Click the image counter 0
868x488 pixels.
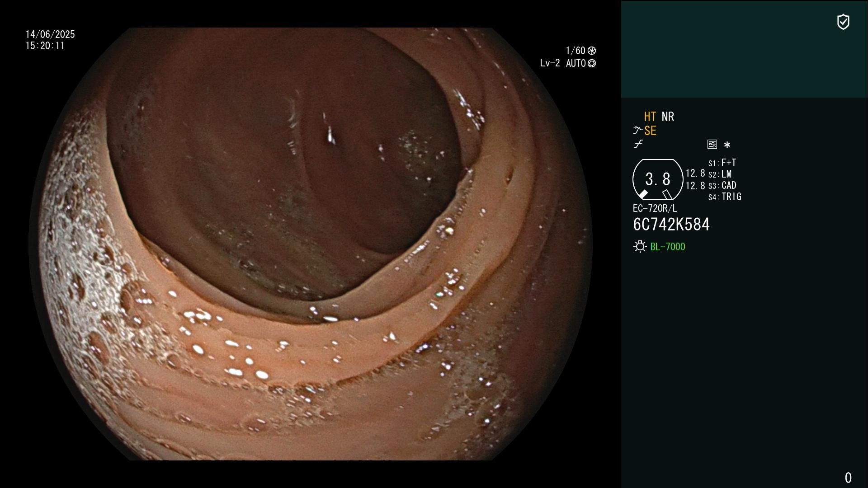point(848,478)
